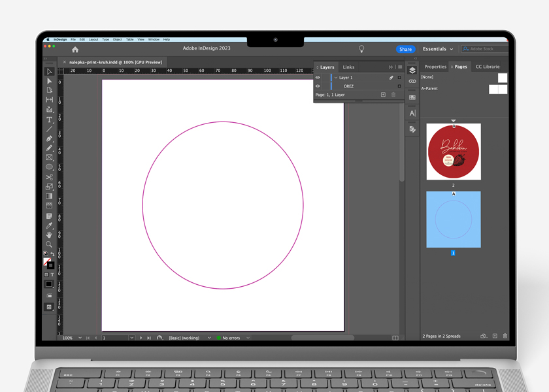
Task: Select the Type tool
Action: click(x=49, y=120)
